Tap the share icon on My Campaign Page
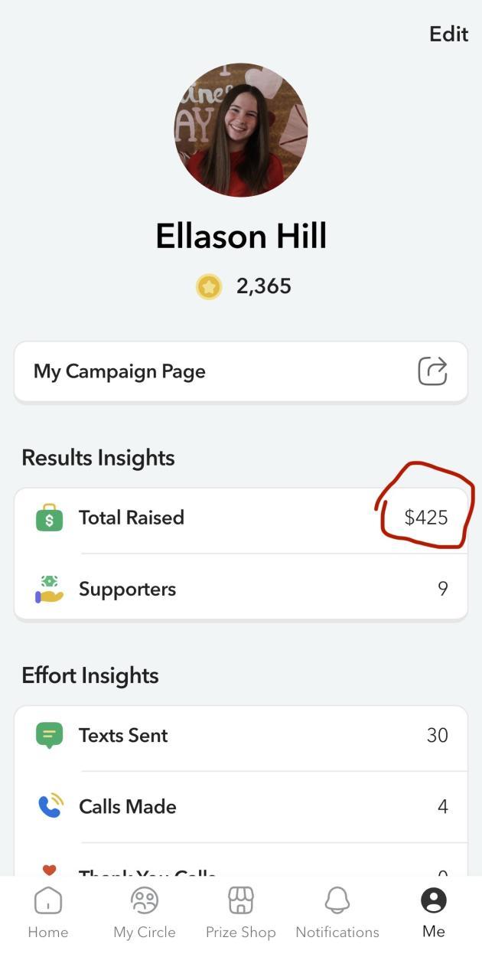 point(432,371)
